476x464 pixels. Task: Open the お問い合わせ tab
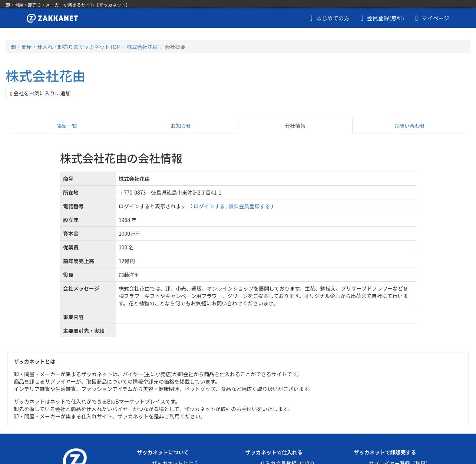pyautogui.click(x=410, y=126)
